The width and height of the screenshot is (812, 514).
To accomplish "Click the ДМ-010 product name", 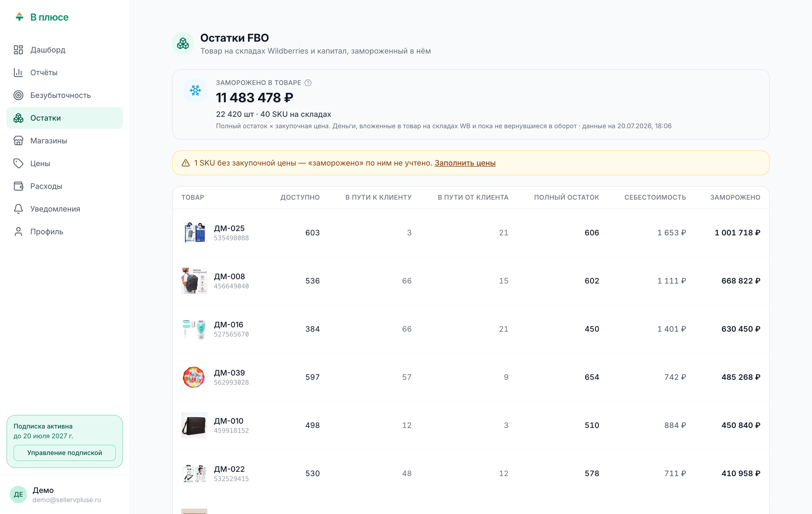I will point(229,421).
